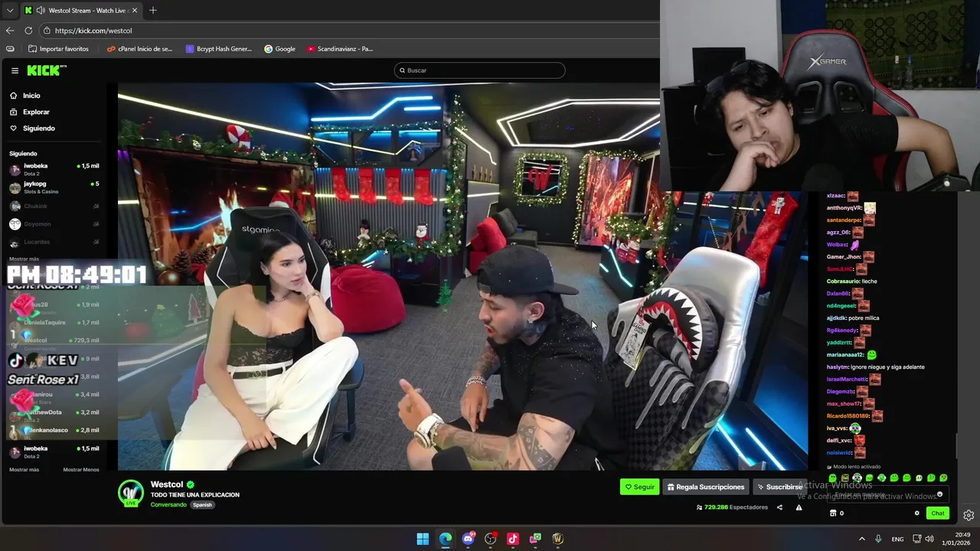The image size is (980, 551).
Task: Open the cPanel Inicio de sesión bookmark
Action: click(x=139, y=49)
